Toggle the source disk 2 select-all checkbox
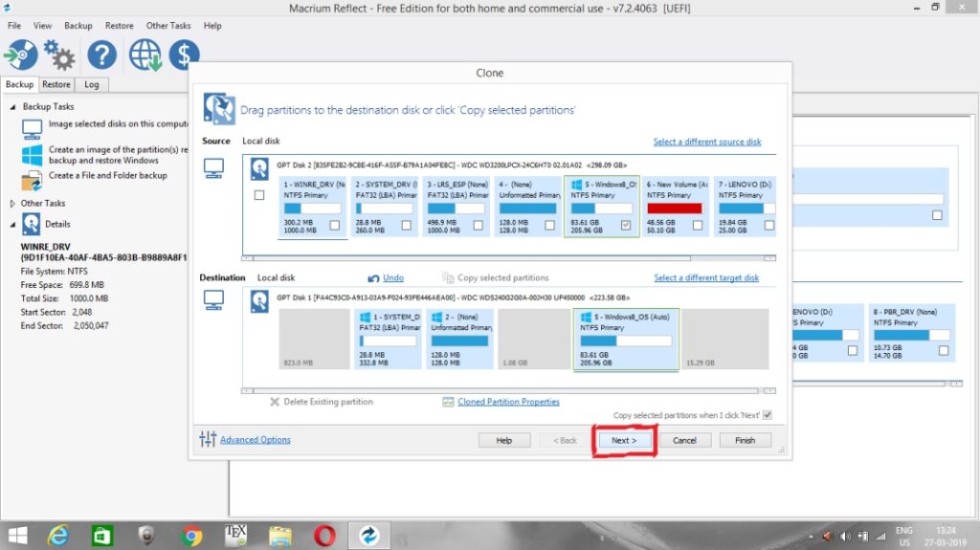The height and width of the screenshot is (550, 980). pyautogui.click(x=259, y=195)
